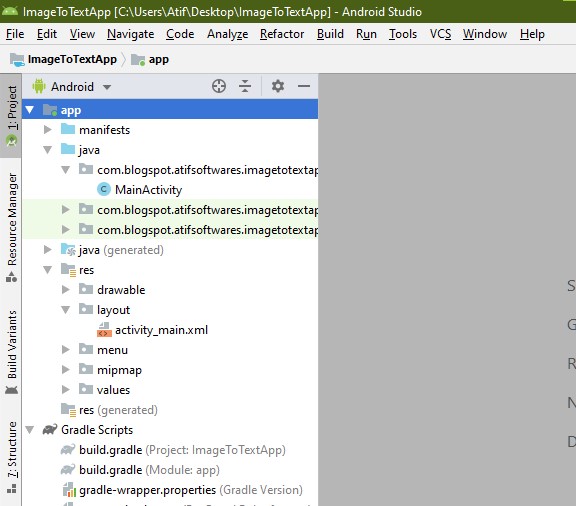Open the project panel gear settings
The height and width of the screenshot is (506, 576).
coord(278,86)
